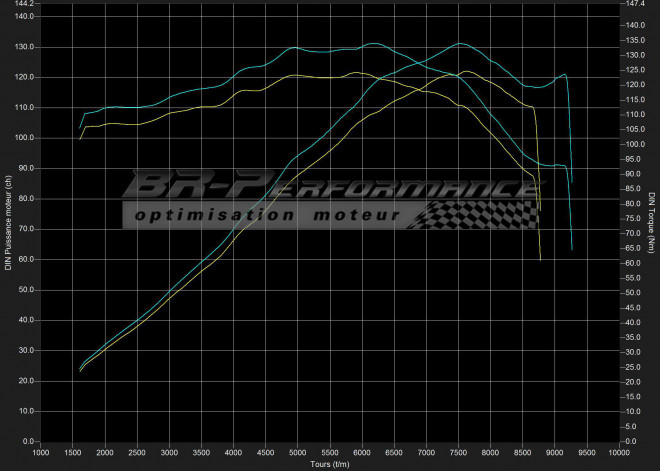Screen dimensions: 660x471
Task: Click the 147.4 value atop the right axis
Action: pos(634,4)
